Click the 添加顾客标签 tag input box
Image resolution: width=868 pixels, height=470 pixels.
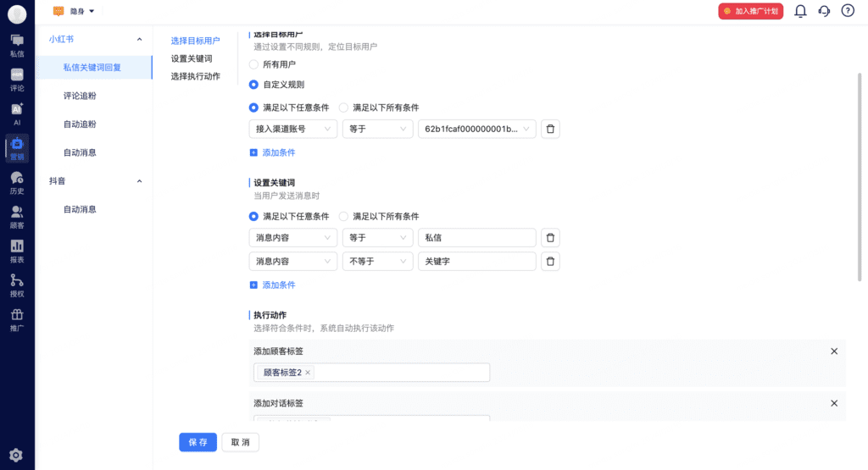[x=371, y=373]
